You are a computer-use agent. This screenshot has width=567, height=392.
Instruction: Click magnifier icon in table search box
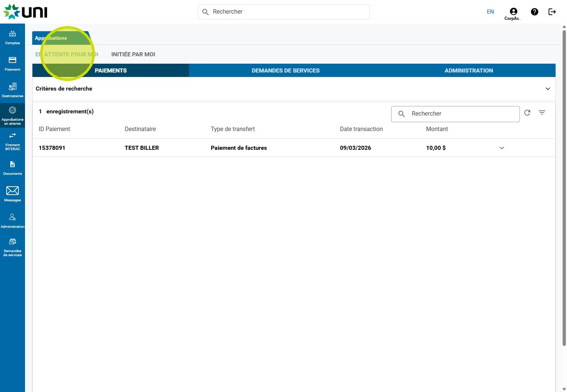(402, 114)
